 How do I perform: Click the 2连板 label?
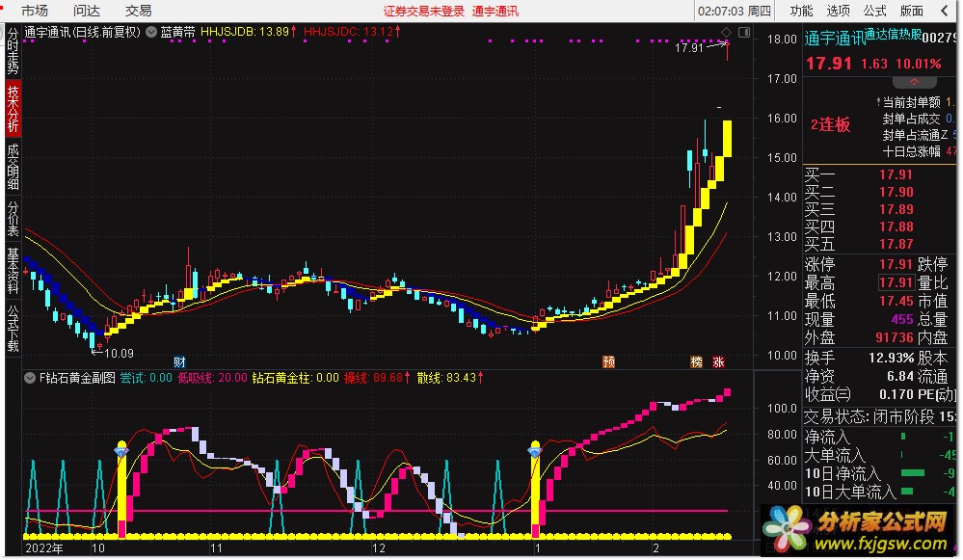coord(830,124)
